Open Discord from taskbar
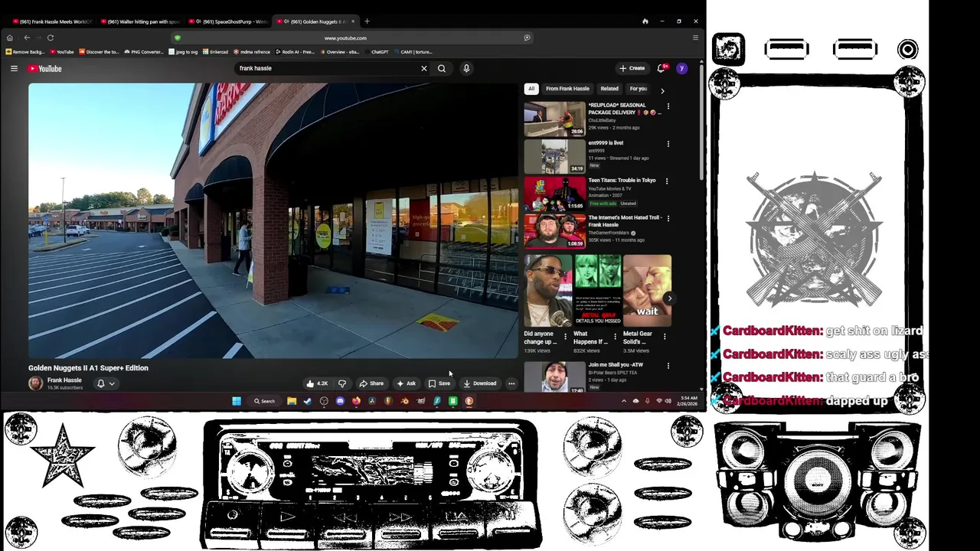Screen dimensions: 980x551 (x=340, y=401)
